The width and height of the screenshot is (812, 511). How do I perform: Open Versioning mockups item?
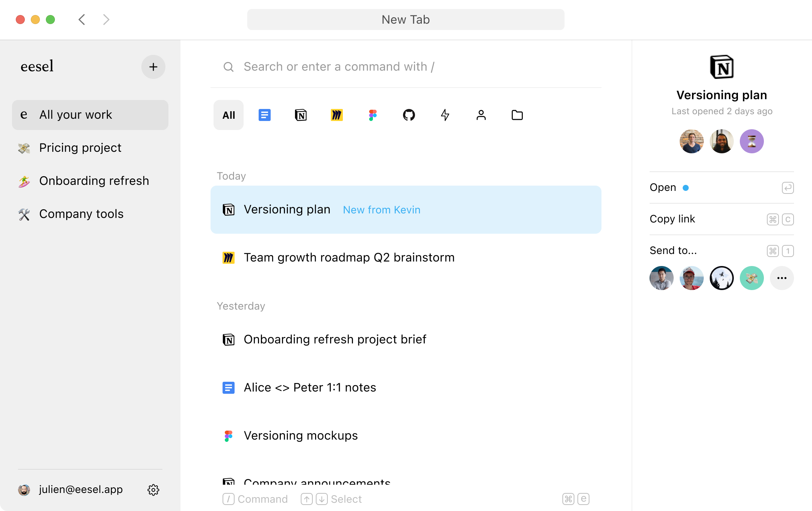pyautogui.click(x=406, y=436)
